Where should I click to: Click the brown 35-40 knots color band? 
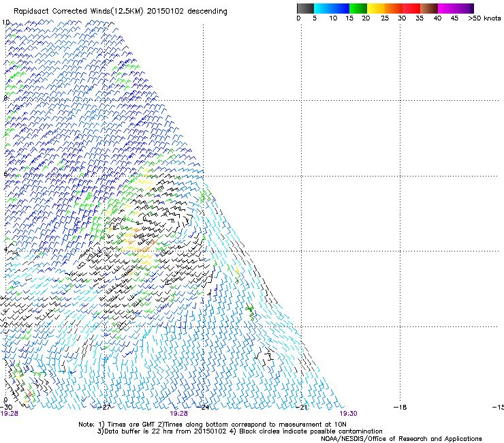click(429, 8)
